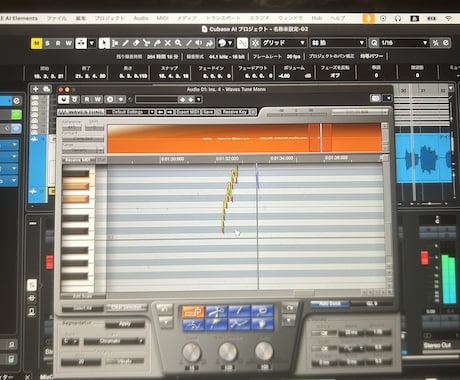Viewport: 460px width, 380px height.
Task: Click the Apply button in Segmentation section
Action: (125, 324)
